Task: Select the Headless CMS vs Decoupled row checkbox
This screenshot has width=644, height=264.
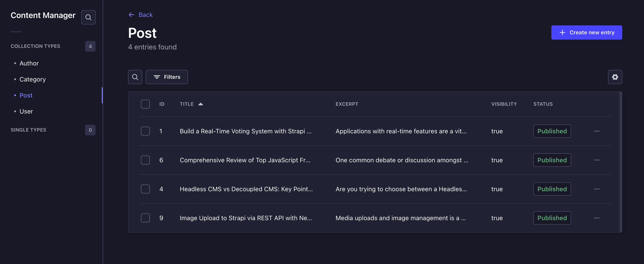Action: click(145, 189)
